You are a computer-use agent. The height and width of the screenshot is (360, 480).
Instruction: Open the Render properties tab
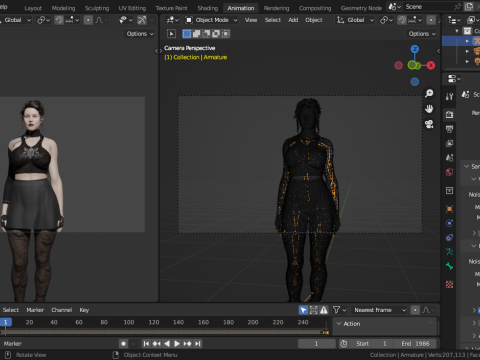[x=449, y=115]
